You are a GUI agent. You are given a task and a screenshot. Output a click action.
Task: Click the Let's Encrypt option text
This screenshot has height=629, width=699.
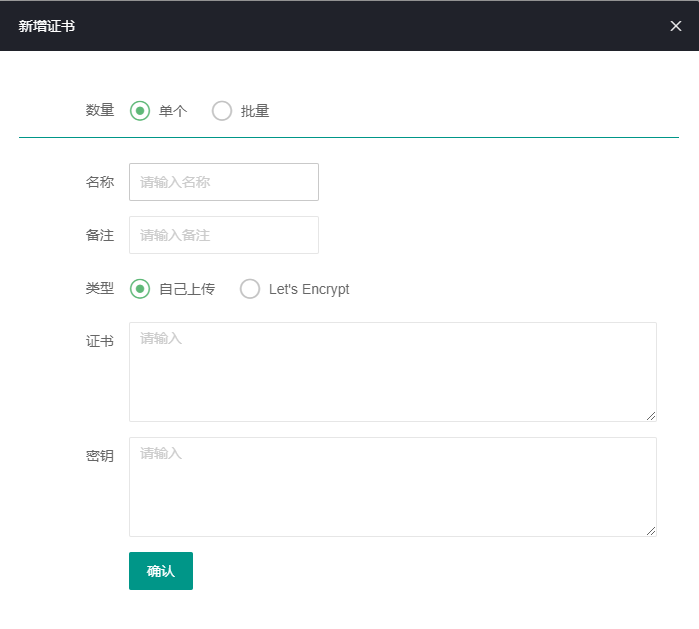pyautogui.click(x=309, y=289)
